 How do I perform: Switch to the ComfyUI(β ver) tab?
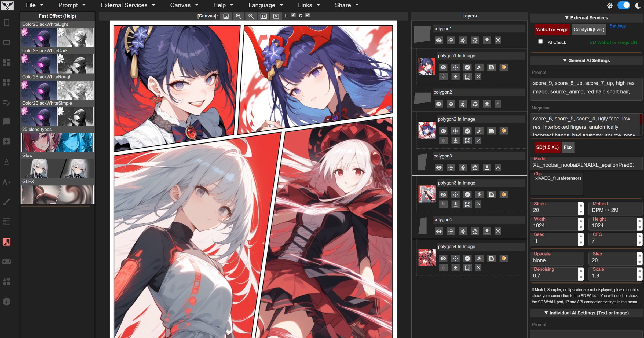(x=589, y=30)
